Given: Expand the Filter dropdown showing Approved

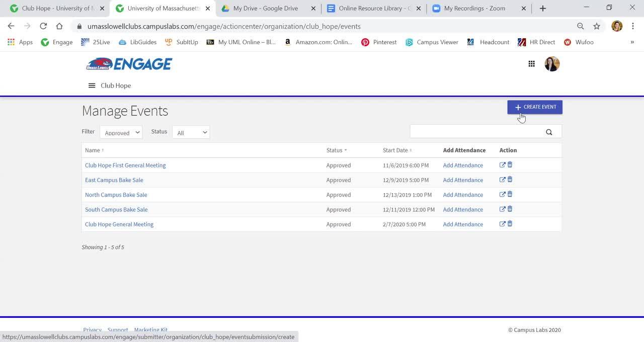Looking at the screenshot, I should point(121,132).
